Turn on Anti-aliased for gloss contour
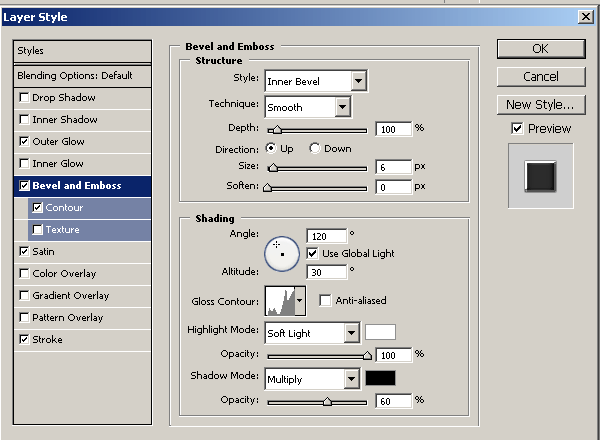The image size is (600, 440). (325, 300)
